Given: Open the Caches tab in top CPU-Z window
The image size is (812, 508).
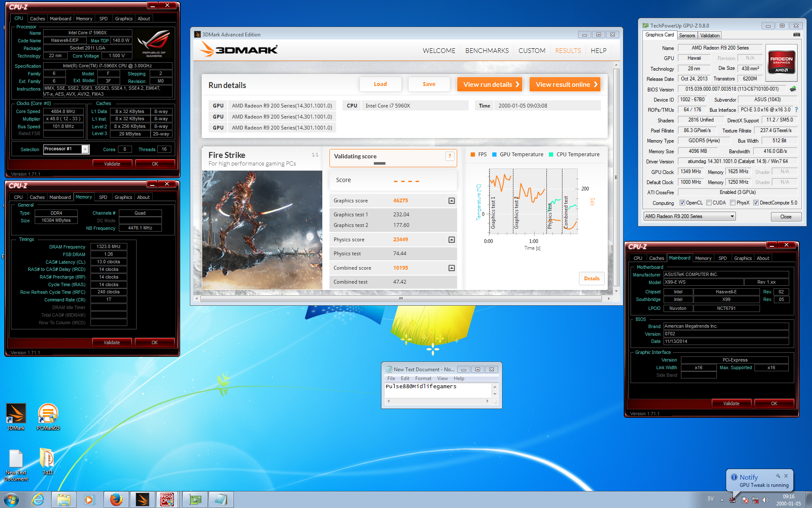Looking at the screenshot, I should click(37, 19).
